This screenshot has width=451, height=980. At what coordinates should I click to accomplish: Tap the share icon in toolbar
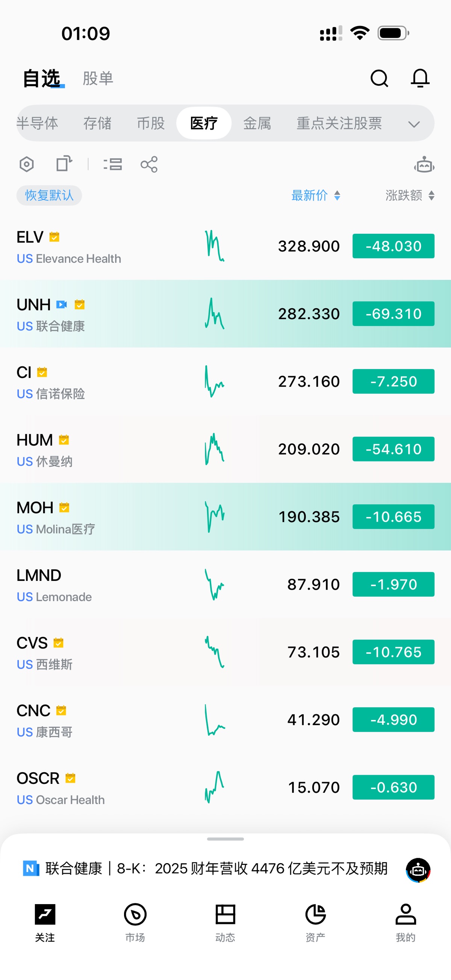pyautogui.click(x=149, y=164)
